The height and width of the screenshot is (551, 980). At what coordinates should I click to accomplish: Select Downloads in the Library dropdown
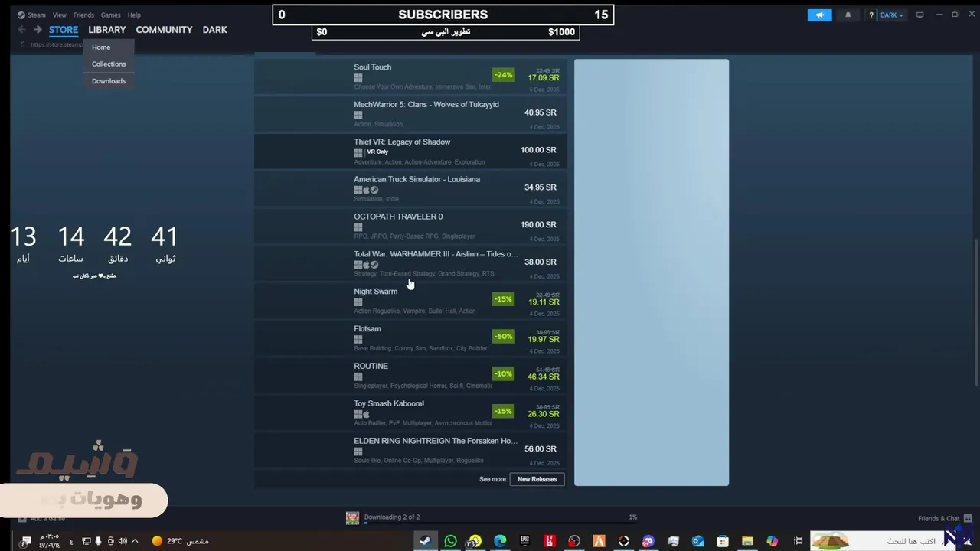click(108, 81)
